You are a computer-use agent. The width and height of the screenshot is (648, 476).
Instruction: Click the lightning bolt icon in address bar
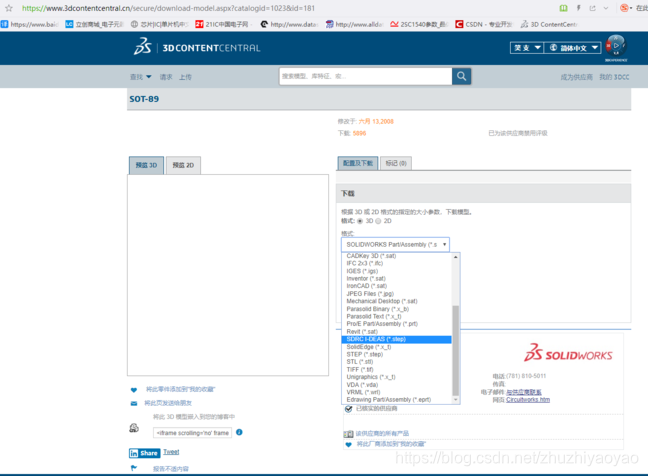click(579, 8)
